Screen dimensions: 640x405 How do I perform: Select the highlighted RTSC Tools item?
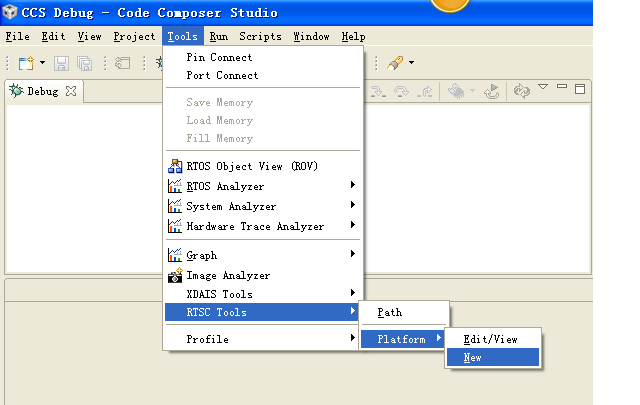pyautogui.click(x=262, y=312)
